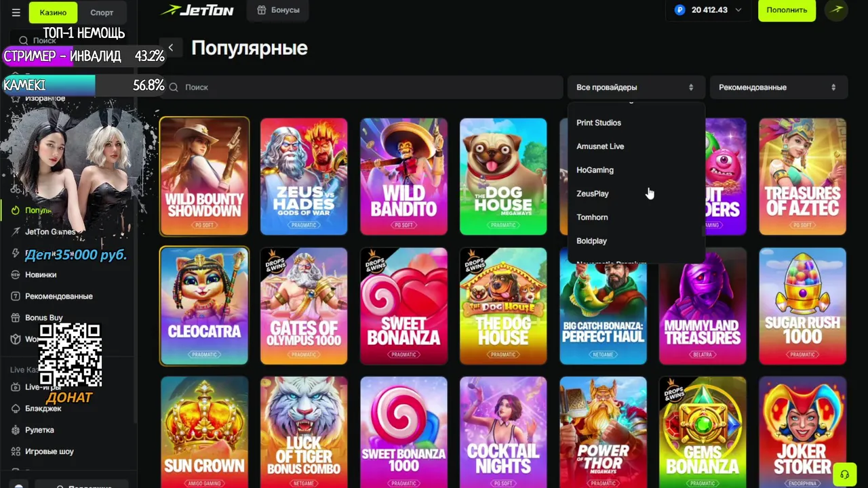Open the Рекомендованные sort dropdown
Image resolution: width=868 pixels, height=488 pixels.
(x=778, y=87)
